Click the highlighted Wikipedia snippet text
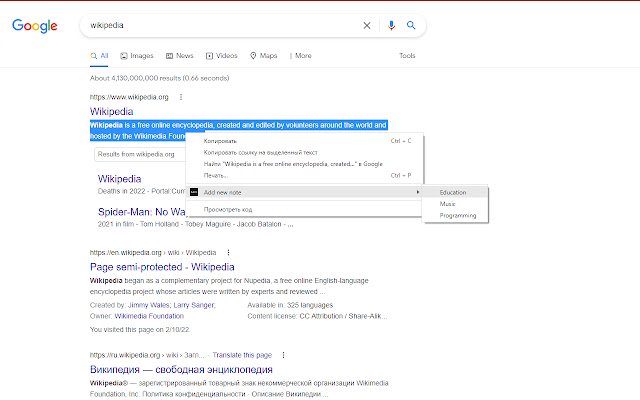Image resolution: width=640 pixels, height=400 pixels. [238, 125]
